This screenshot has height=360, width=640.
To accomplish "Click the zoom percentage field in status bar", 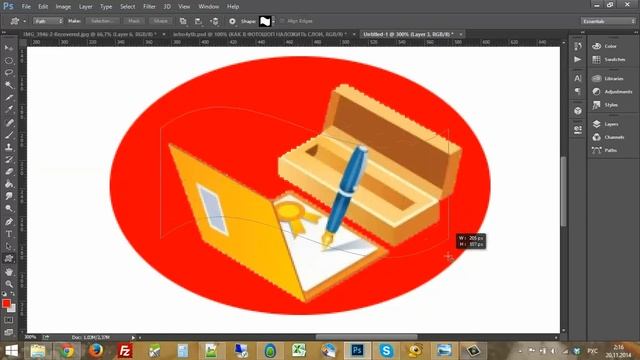I will pyautogui.click(x=31, y=337).
